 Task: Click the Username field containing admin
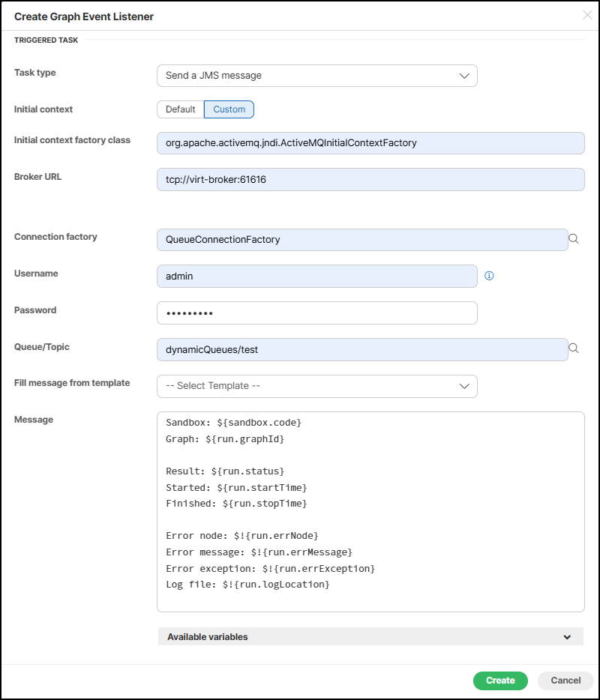pyautogui.click(x=316, y=276)
